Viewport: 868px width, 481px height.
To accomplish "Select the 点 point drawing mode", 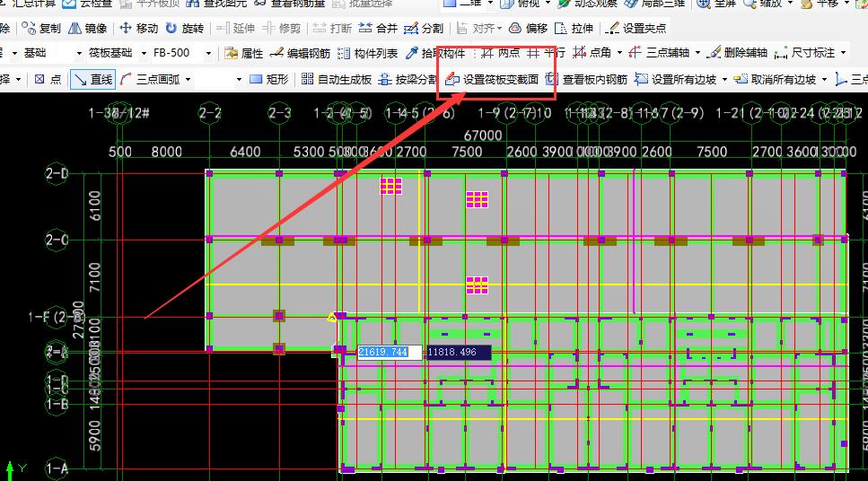I will click(48, 80).
